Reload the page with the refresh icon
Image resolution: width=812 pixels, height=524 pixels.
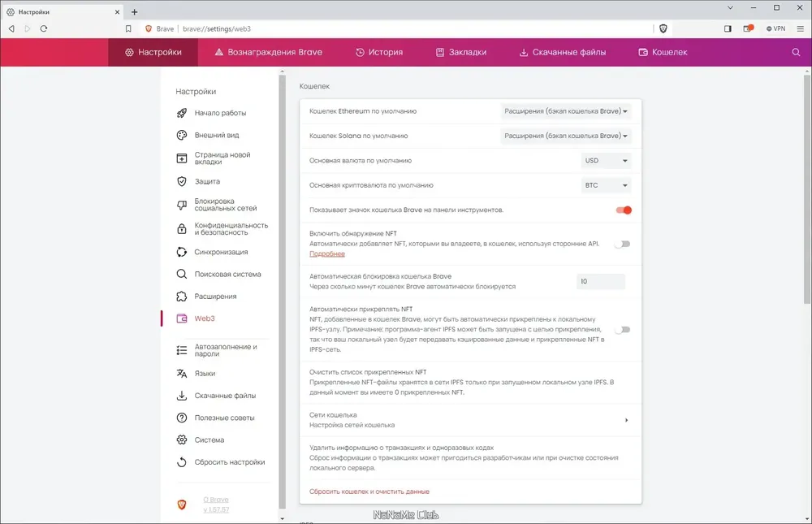(44, 28)
